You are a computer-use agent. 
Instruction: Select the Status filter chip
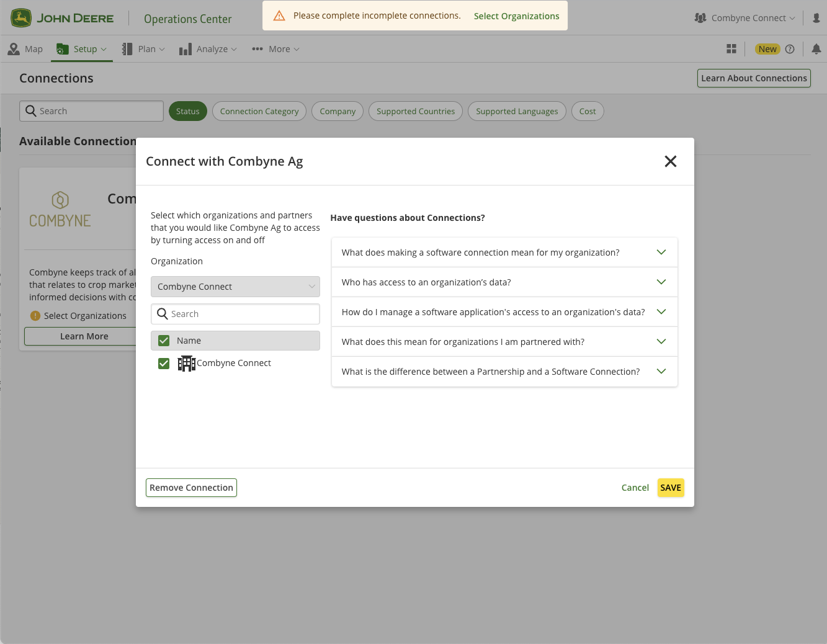coord(188,111)
